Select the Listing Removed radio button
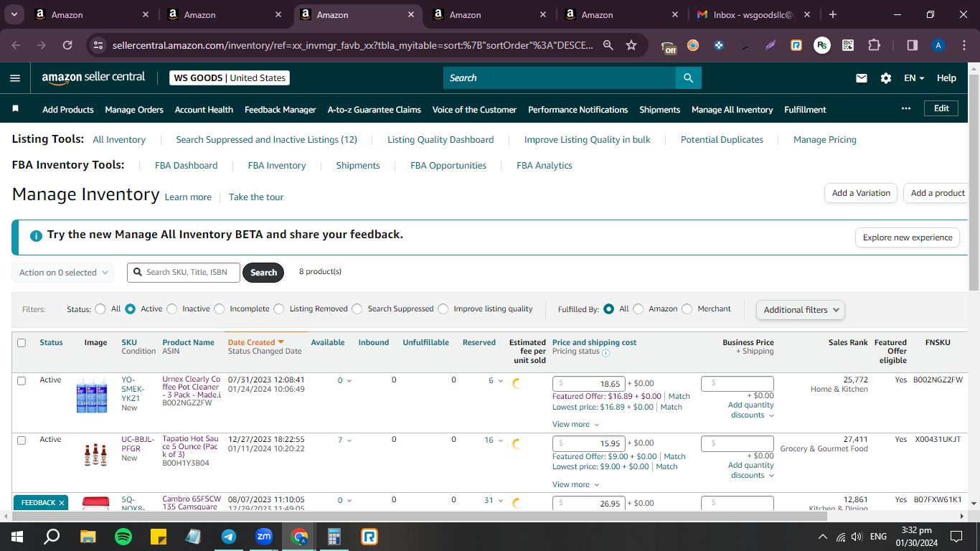Screen dimensions: 980x551 [x=279, y=309]
